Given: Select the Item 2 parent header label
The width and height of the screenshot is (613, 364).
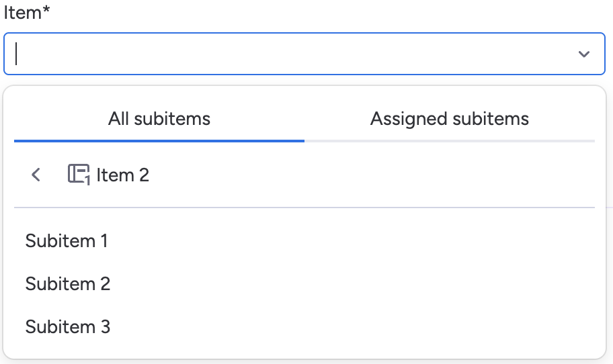Looking at the screenshot, I should point(123,175).
